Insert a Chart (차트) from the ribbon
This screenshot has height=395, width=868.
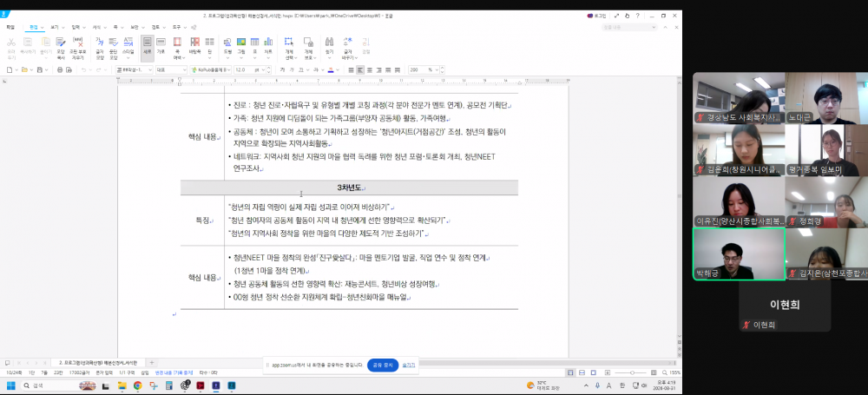coord(268,45)
